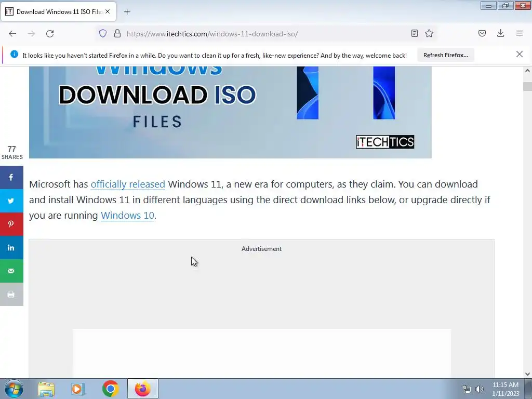This screenshot has height=399, width=532.
Task: Open the tracking protection shield
Action: point(103,34)
